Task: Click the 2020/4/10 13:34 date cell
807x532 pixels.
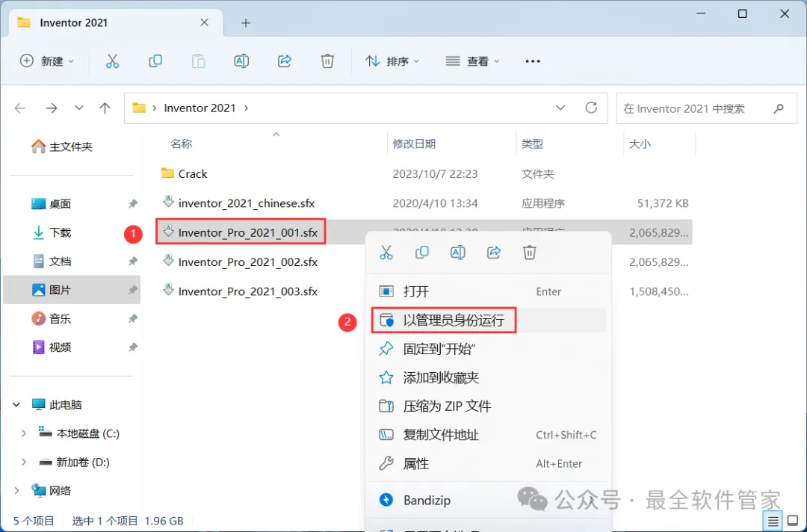Action: coord(436,203)
